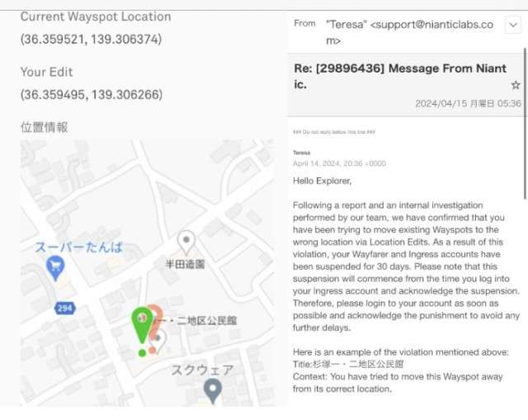Viewport: 528px width, 420px height.
Task: Click the 半田造園 map label text
Action: coord(185,264)
